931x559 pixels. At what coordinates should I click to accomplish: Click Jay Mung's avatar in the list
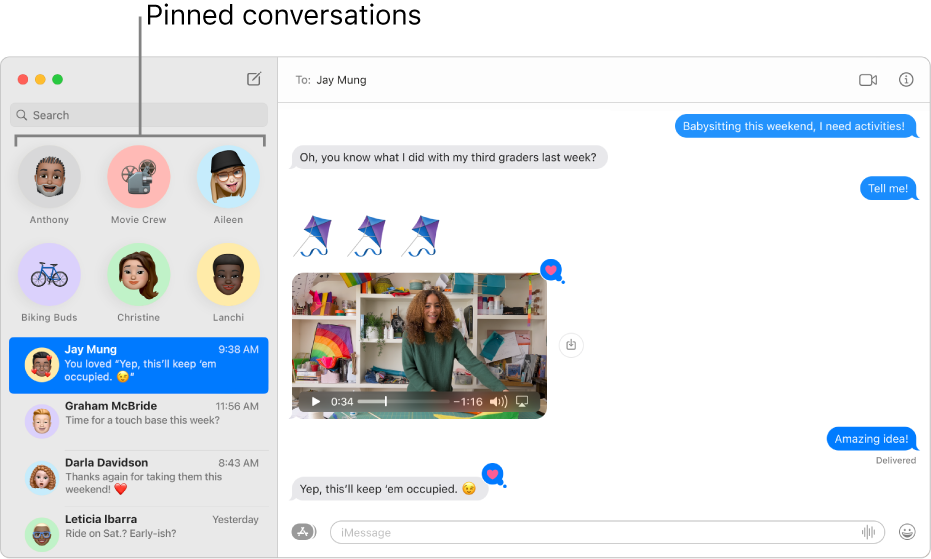(x=42, y=365)
